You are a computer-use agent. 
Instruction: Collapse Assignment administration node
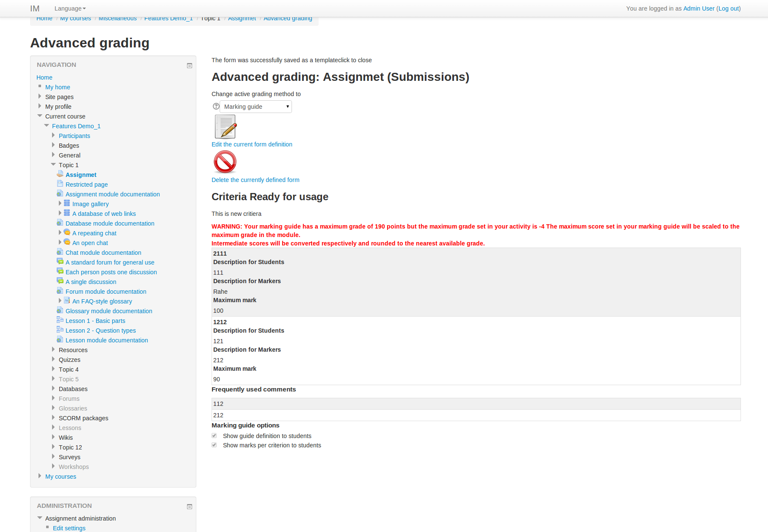pos(40,518)
